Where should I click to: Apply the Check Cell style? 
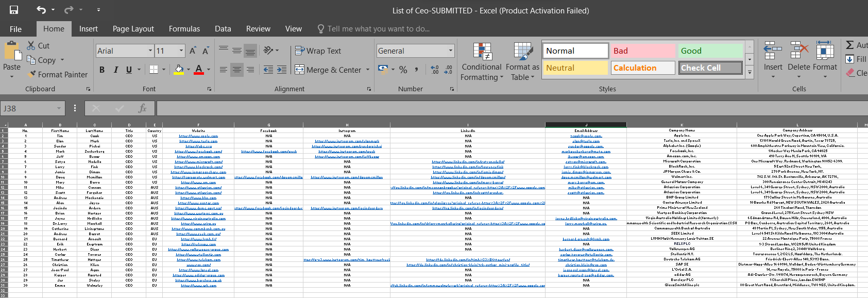tap(710, 68)
